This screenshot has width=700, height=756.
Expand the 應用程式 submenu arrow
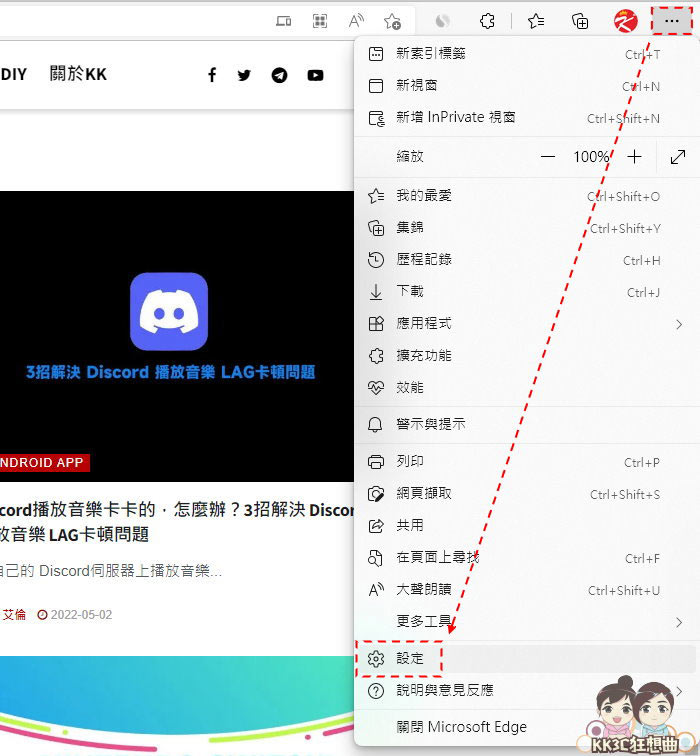(679, 324)
